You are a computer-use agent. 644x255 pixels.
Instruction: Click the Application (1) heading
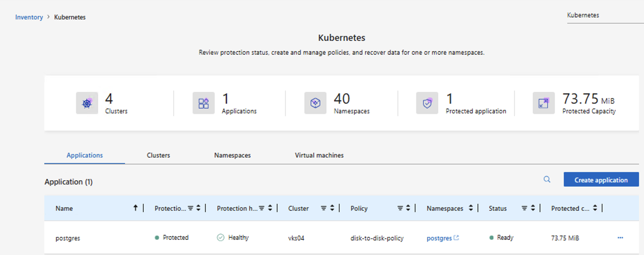(x=68, y=182)
